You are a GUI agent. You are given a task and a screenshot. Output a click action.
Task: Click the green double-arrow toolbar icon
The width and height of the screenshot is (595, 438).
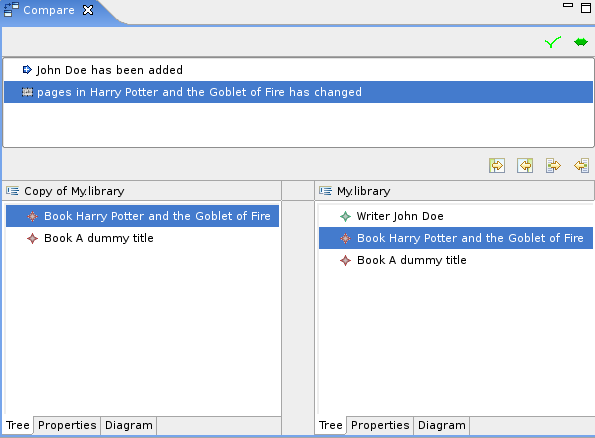pyautogui.click(x=581, y=42)
